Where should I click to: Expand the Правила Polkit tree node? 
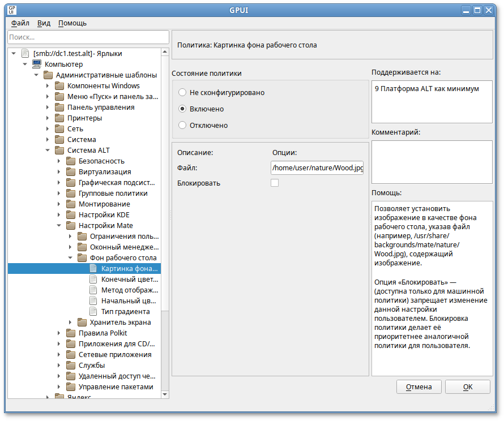[x=59, y=333]
